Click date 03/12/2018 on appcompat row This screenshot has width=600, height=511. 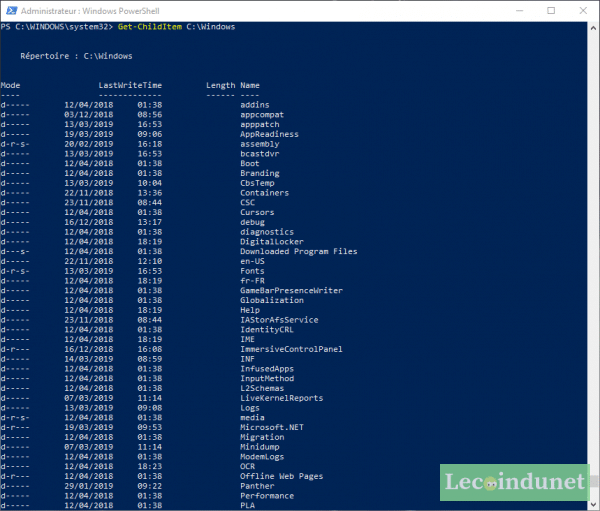pyautogui.click(x=89, y=115)
